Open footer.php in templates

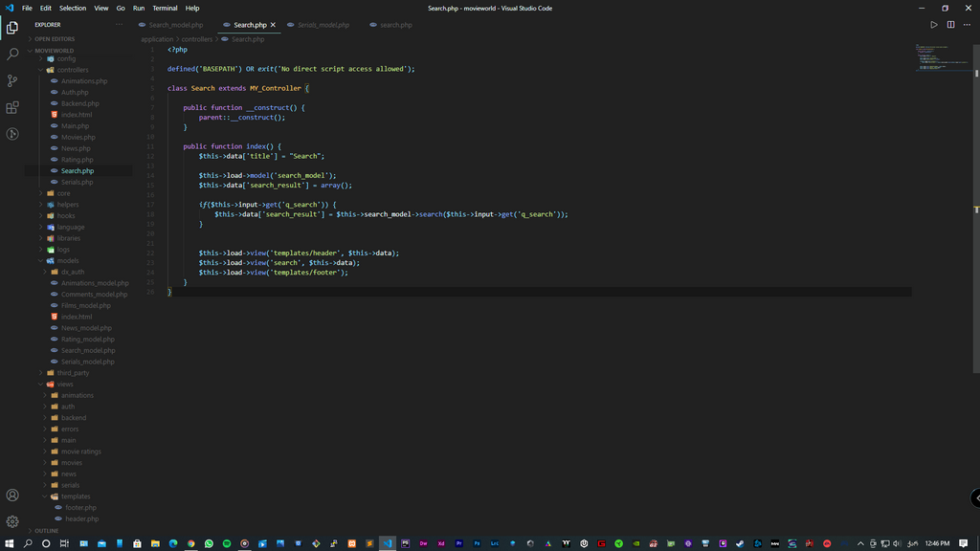click(80, 508)
